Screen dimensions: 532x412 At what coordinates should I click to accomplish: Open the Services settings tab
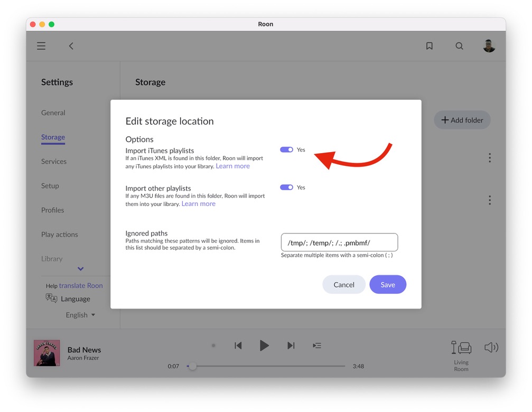click(x=54, y=162)
